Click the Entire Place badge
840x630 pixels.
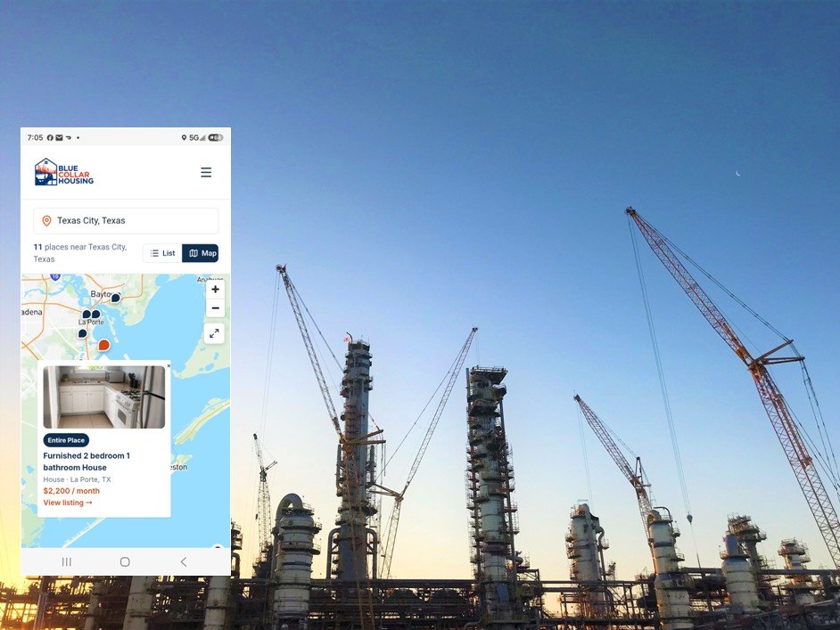point(66,440)
